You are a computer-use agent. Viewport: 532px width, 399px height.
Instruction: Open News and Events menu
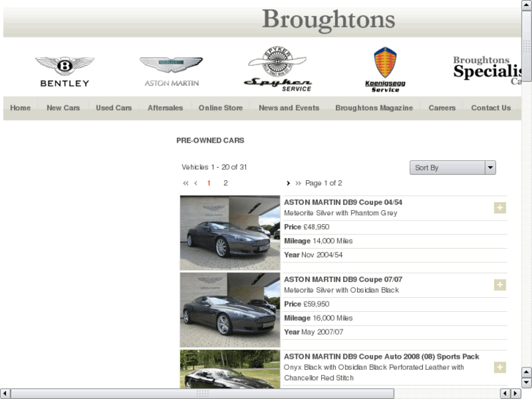coord(289,108)
